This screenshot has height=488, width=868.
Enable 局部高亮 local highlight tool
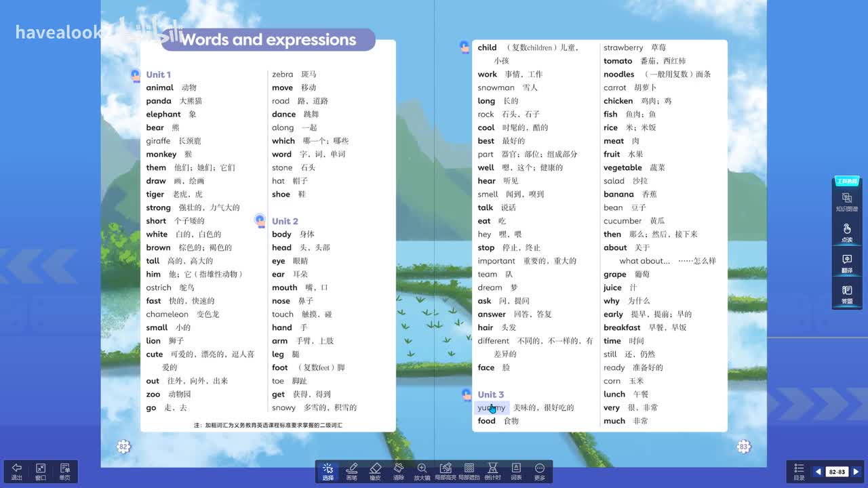coord(446,472)
